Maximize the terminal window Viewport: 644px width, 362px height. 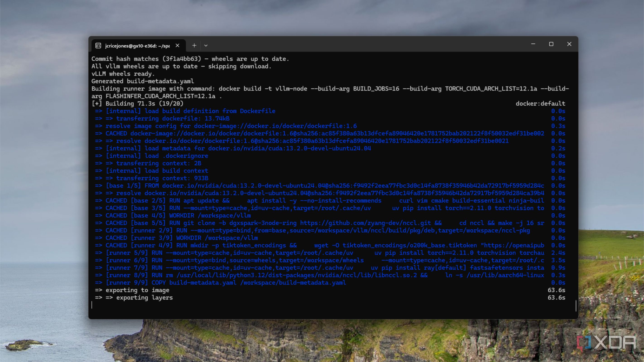(x=551, y=44)
